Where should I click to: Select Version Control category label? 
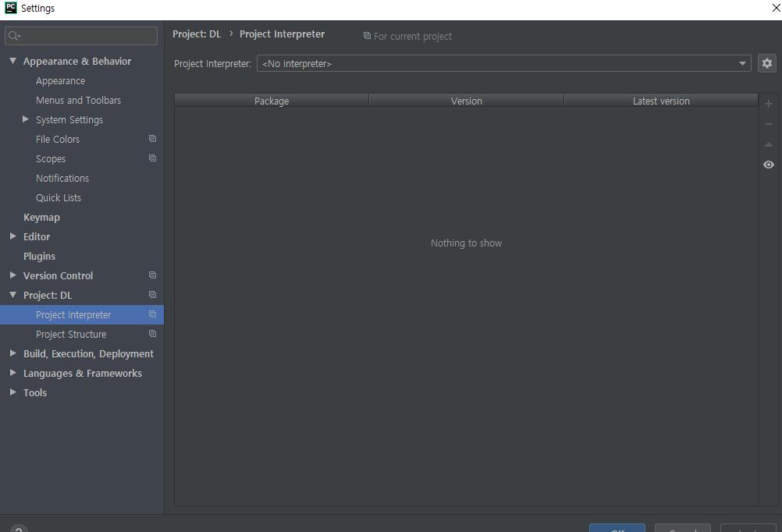point(58,275)
